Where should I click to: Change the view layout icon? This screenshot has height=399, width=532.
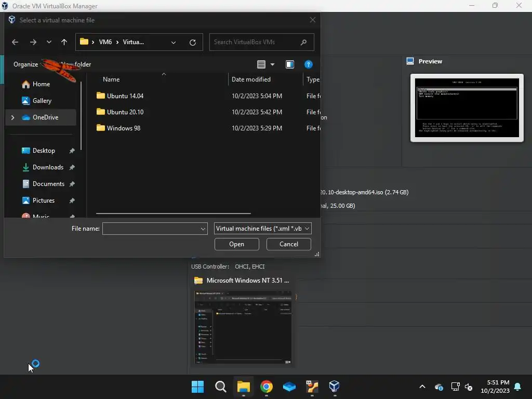(x=261, y=64)
